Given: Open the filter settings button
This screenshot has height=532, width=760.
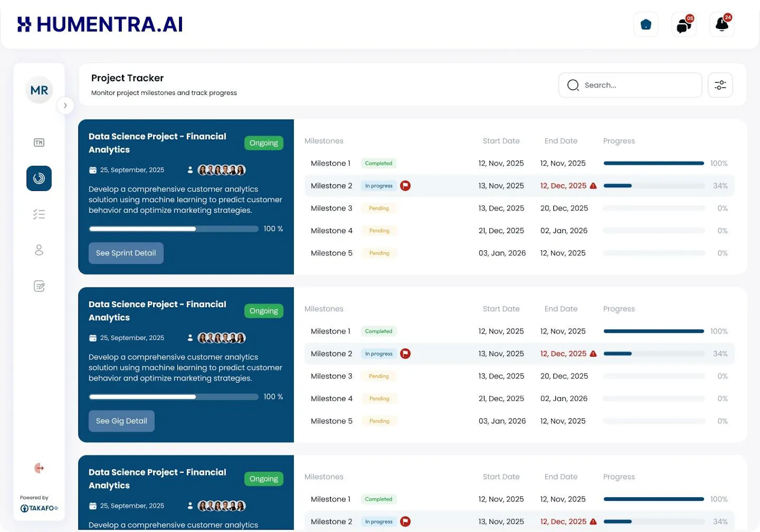Looking at the screenshot, I should (720, 85).
